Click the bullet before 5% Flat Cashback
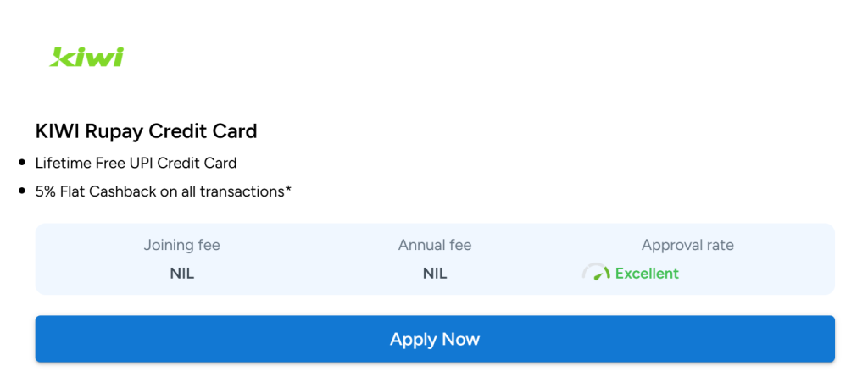 coord(22,191)
